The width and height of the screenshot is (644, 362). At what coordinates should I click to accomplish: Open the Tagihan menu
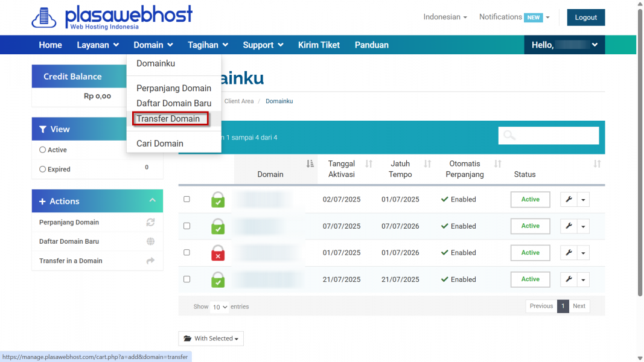[208, 45]
